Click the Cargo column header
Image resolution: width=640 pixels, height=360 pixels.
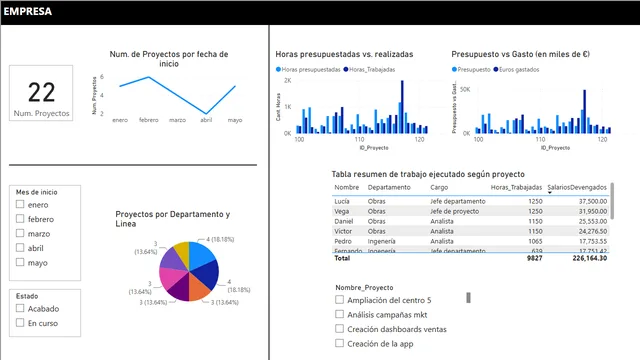coord(439,187)
